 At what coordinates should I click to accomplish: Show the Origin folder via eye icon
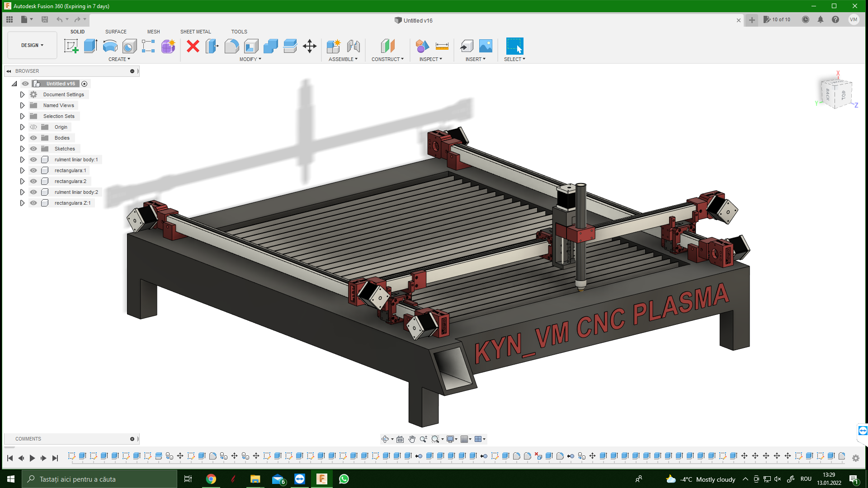pyautogui.click(x=33, y=127)
